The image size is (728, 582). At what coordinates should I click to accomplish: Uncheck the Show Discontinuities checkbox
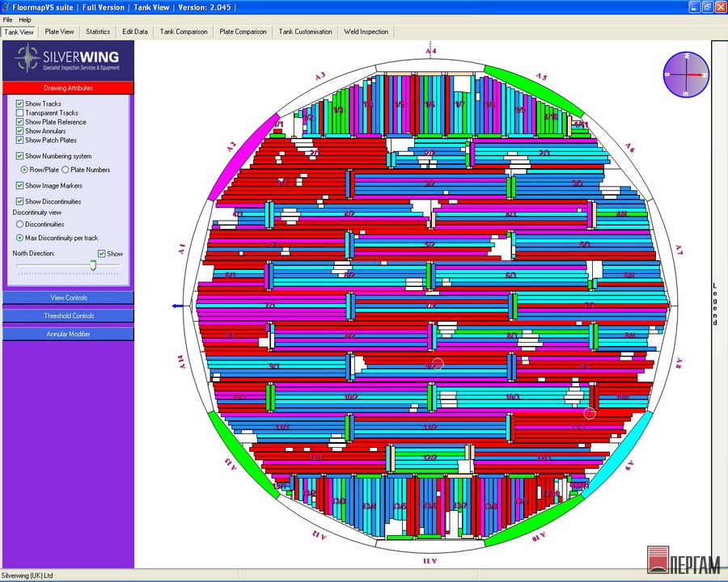coord(19,201)
